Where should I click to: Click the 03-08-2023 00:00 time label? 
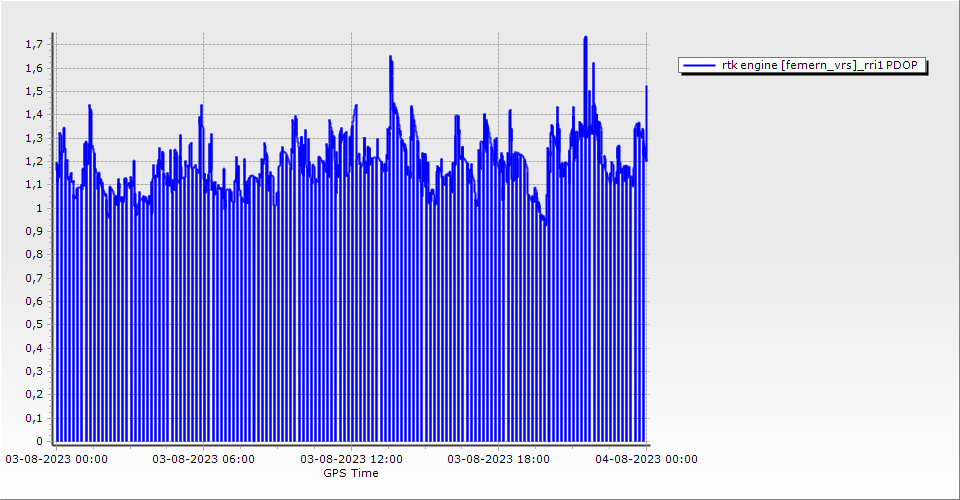click(x=57, y=460)
